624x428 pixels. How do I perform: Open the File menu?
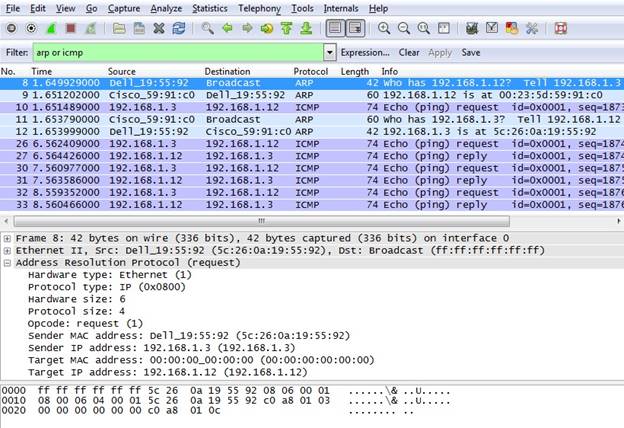(13, 8)
